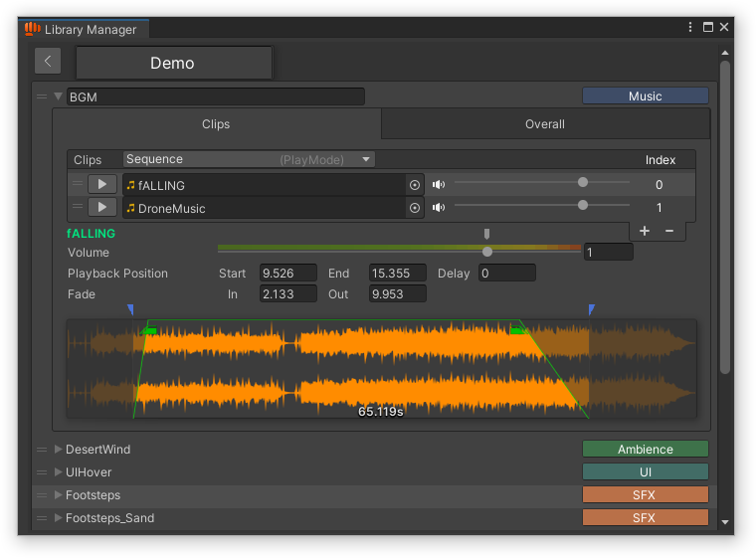Open the window kebab options menu
756x558 pixels.
tap(690, 28)
